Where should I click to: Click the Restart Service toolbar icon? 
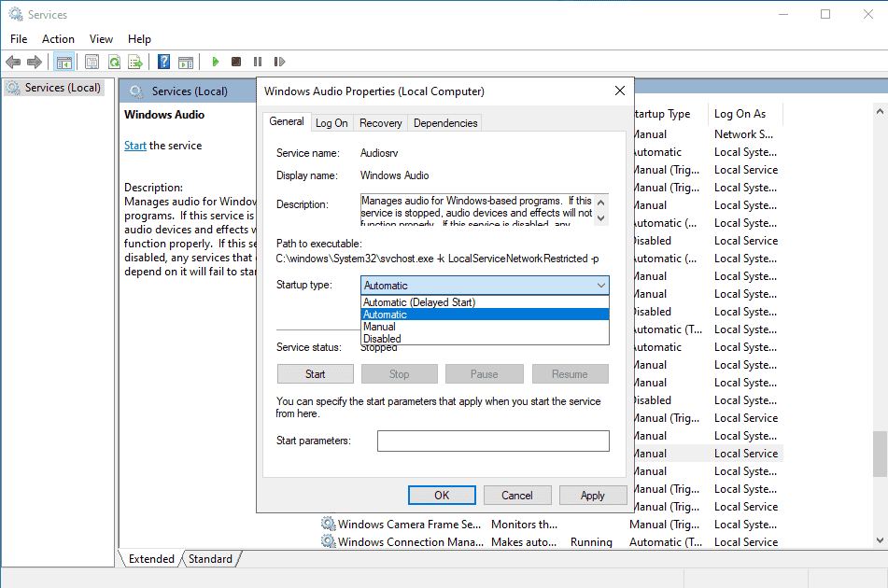[x=279, y=62]
